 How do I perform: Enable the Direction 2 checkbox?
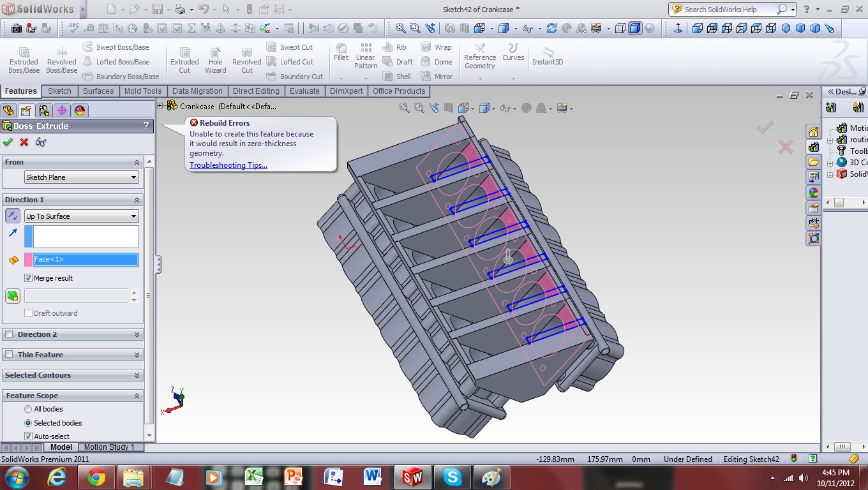click(9, 334)
